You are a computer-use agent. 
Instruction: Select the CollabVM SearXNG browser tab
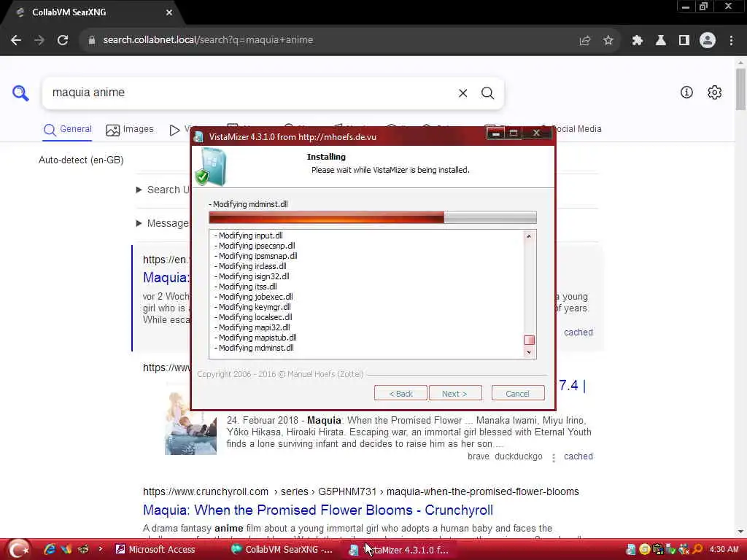[90, 13]
